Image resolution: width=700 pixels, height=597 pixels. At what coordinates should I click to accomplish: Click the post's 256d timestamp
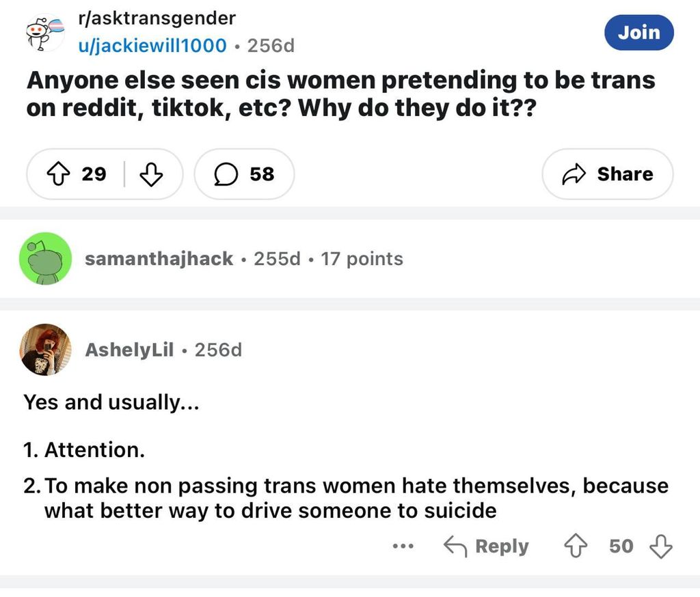pos(271,46)
